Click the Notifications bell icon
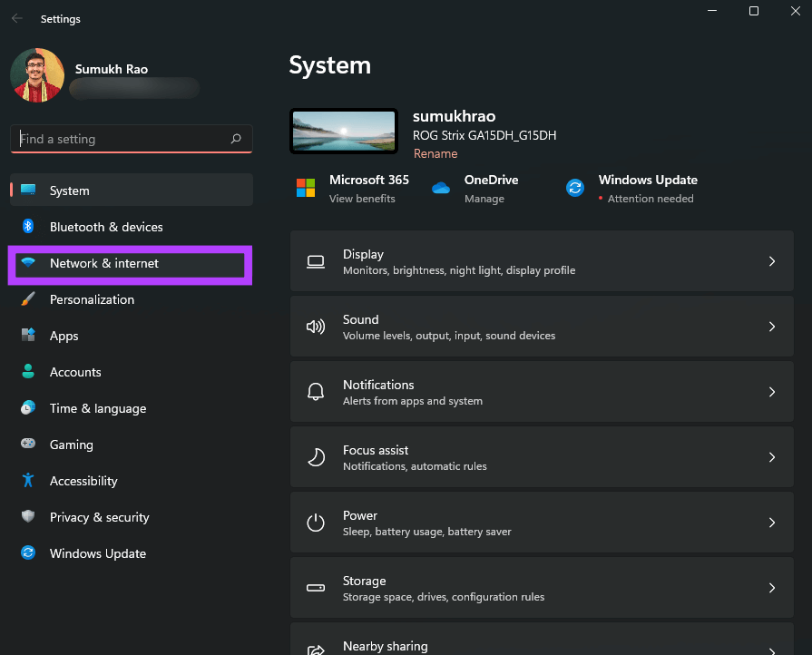The image size is (812, 655). pos(316,392)
